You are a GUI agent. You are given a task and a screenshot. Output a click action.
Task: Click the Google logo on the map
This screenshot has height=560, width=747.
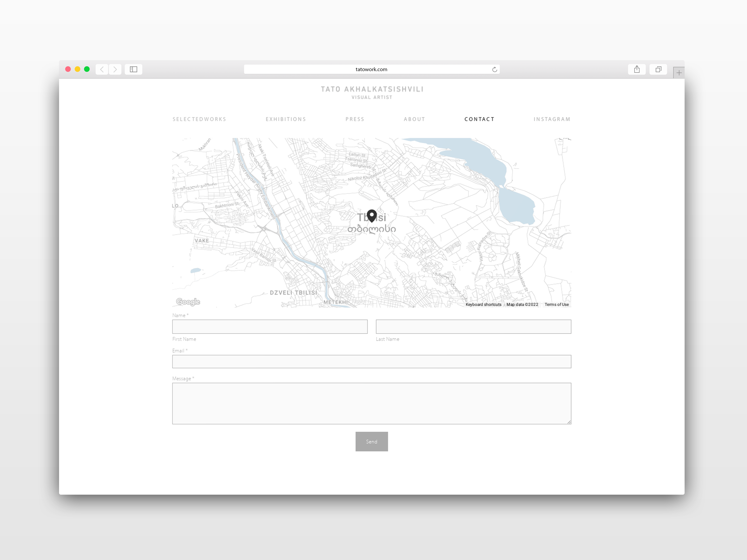click(188, 302)
